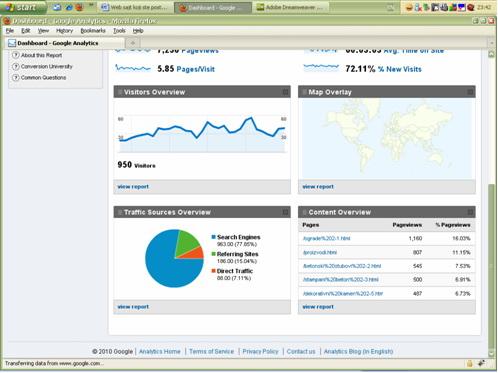The height and width of the screenshot is (373, 498).
Task: Open the History menu
Action: [64, 31]
